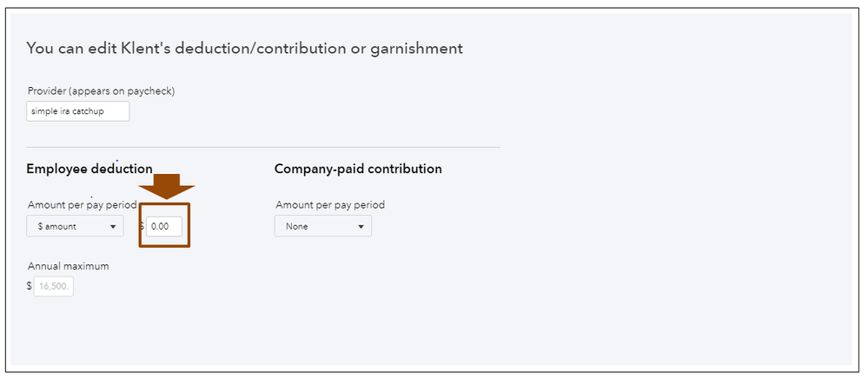Focus the employee deduction 0.00 amount field
Viewport: 868px width, 380px height.
(x=164, y=226)
